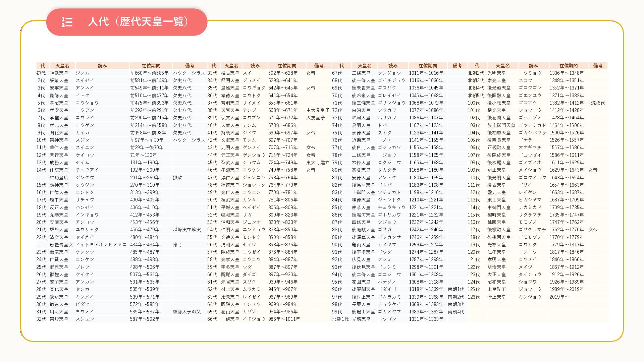This screenshot has width=644, height=362.
Task: Select the 上皇陛下 cell
Action: 496,289
